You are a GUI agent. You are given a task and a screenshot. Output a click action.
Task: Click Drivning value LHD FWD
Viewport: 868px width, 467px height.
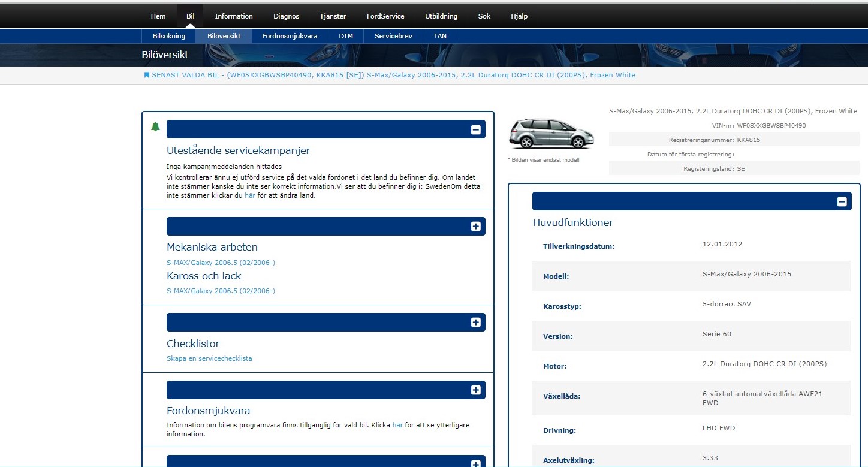pyautogui.click(x=719, y=428)
